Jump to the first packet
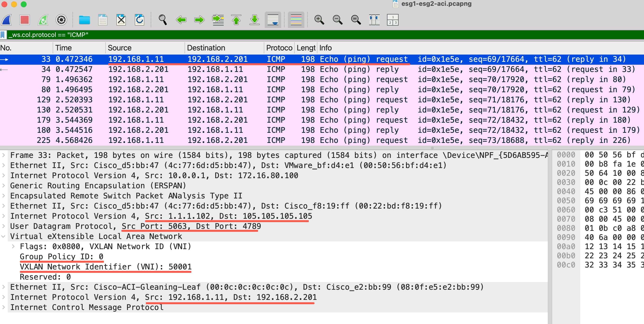Viewport: 644px width, 324px height. point(236,20)
